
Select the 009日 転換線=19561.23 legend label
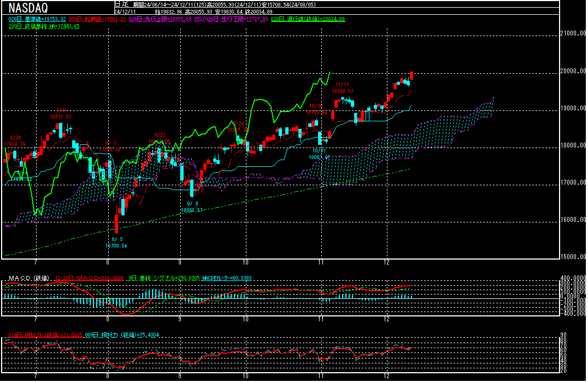(x=97, y=19)
